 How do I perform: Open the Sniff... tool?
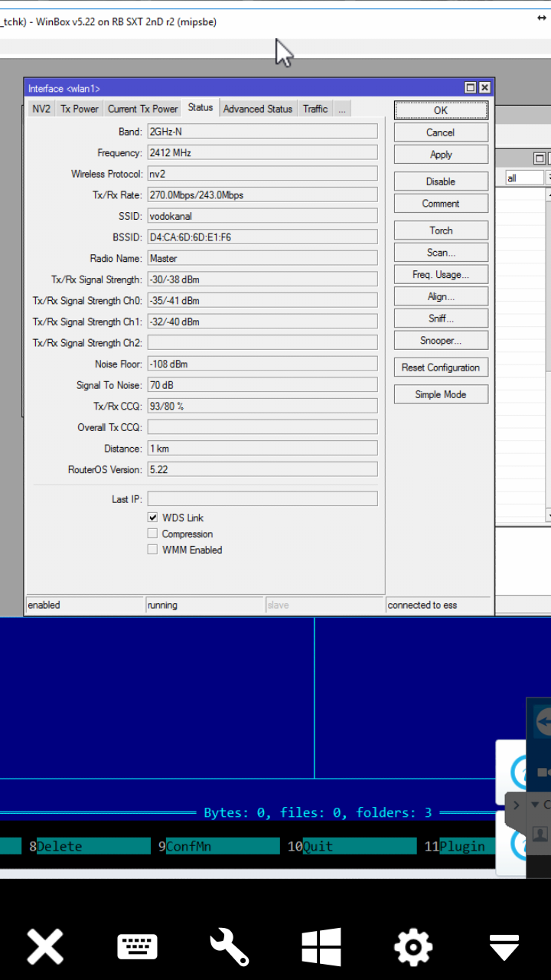(x=441, y=318)
